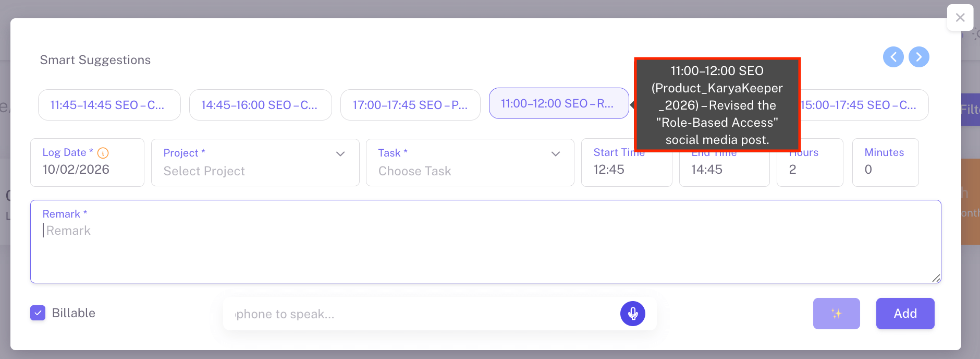
Task: Click the AI sparkle generate button
Action: pos(836,314)
